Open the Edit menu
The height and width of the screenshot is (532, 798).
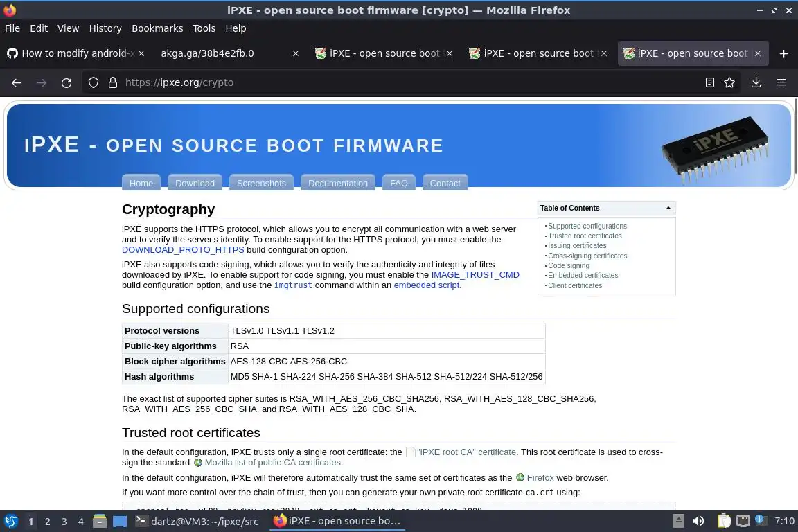39,28
